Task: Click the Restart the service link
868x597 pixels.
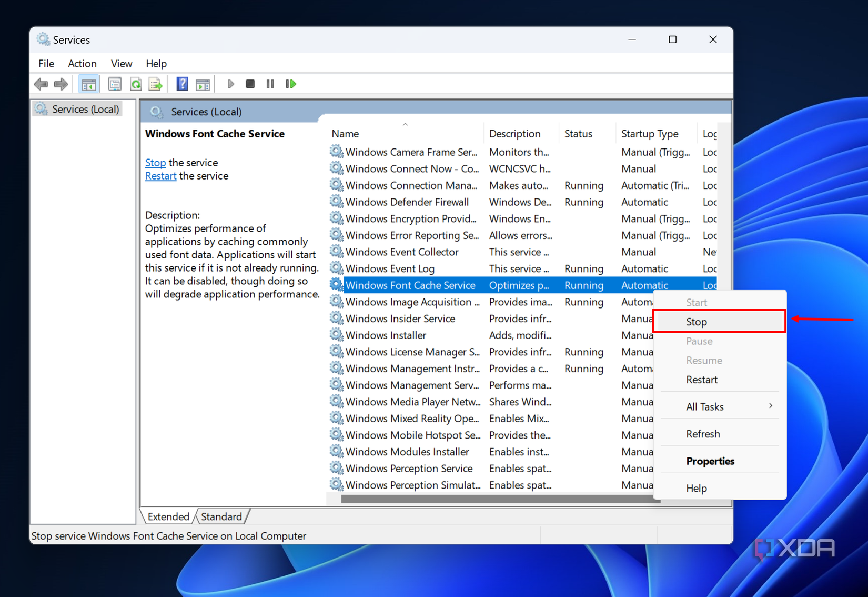Action: point(160,176)
